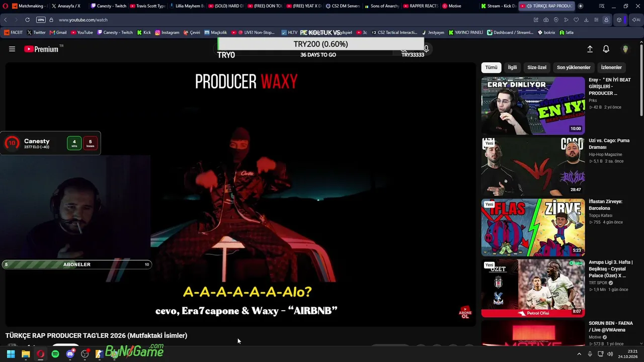Open the Opera ad blocker shield icon
Screen dimensions: 644x362
click(556, 20)
